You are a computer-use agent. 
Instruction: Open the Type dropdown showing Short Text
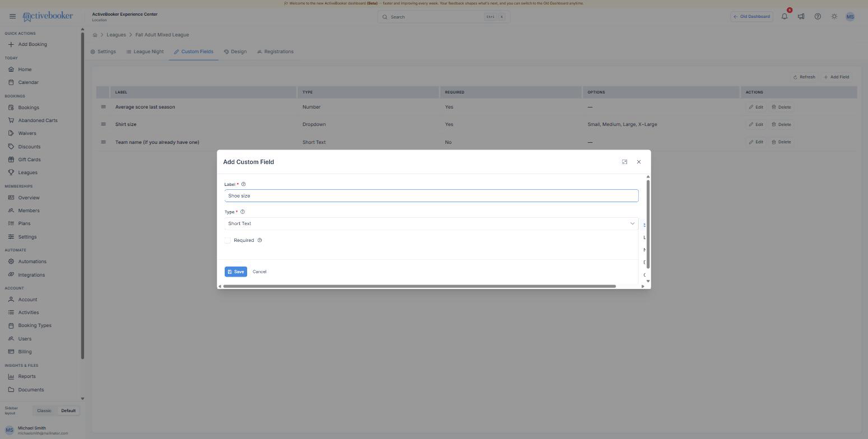(431, 223)
